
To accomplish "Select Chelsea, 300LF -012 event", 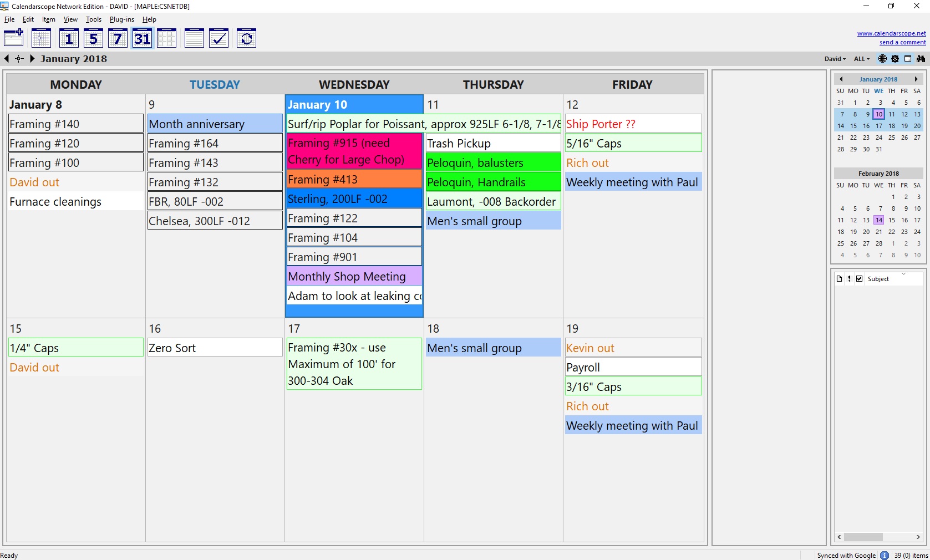I will pyautogui.click(x=215, y=221).
